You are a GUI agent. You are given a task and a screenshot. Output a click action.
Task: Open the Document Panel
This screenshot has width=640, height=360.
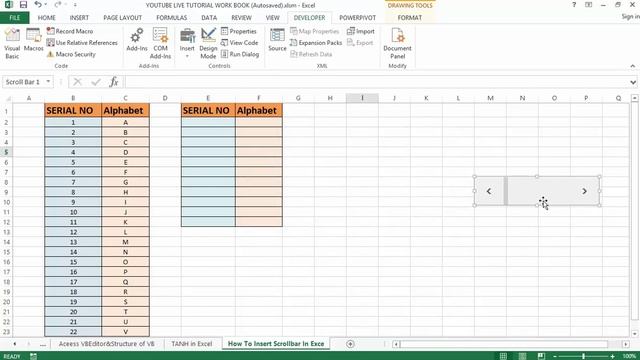[x=398, y=44]
